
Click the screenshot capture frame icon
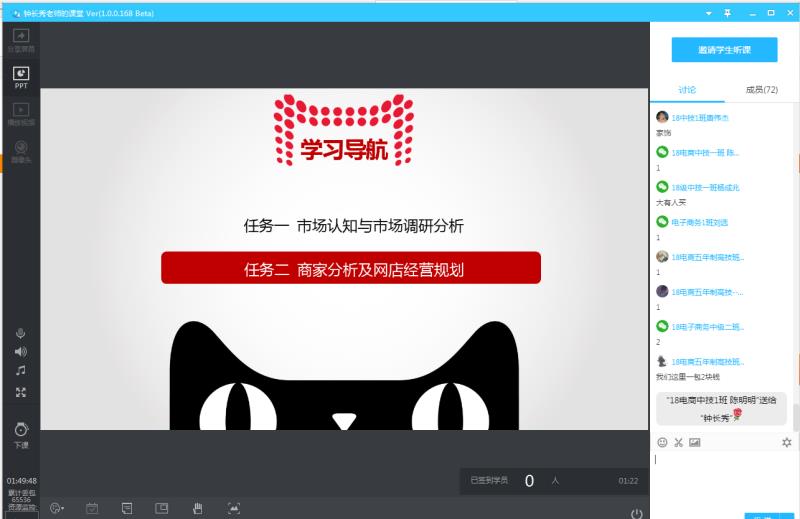(x=234, y=508)
